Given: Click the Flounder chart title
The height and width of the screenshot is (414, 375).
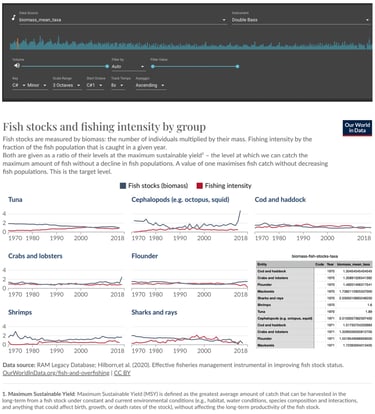Looking at the screenshot, I should 145,256.
